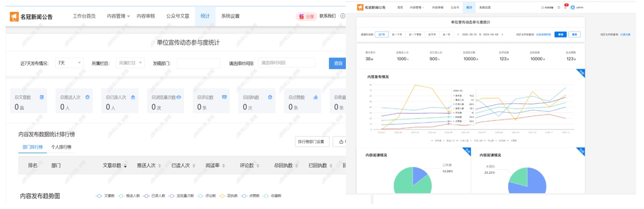This screenshot has width=644, height=209.
Task: Select 近一个季度 time range option
Action: pyautogui.click(x=415, y=34)
